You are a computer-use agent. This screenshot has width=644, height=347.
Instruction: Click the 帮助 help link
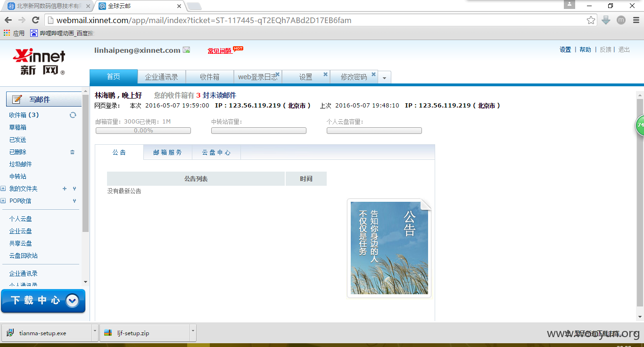click(585, 50)
